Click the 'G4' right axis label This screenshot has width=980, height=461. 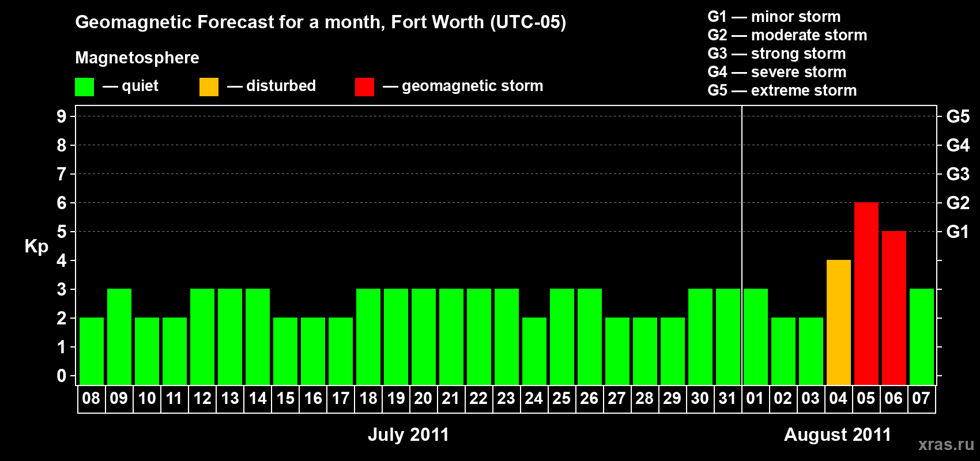(x=958, y=145)
